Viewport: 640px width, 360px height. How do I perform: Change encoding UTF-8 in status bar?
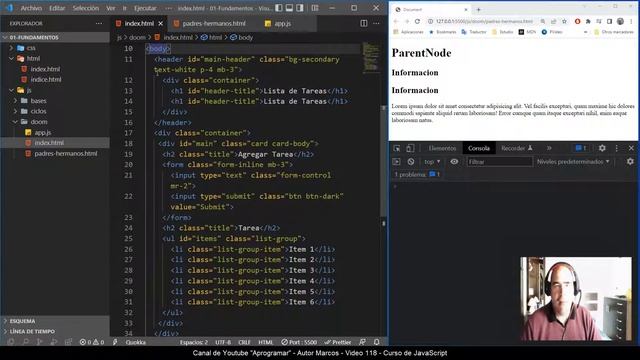[223, 342]
